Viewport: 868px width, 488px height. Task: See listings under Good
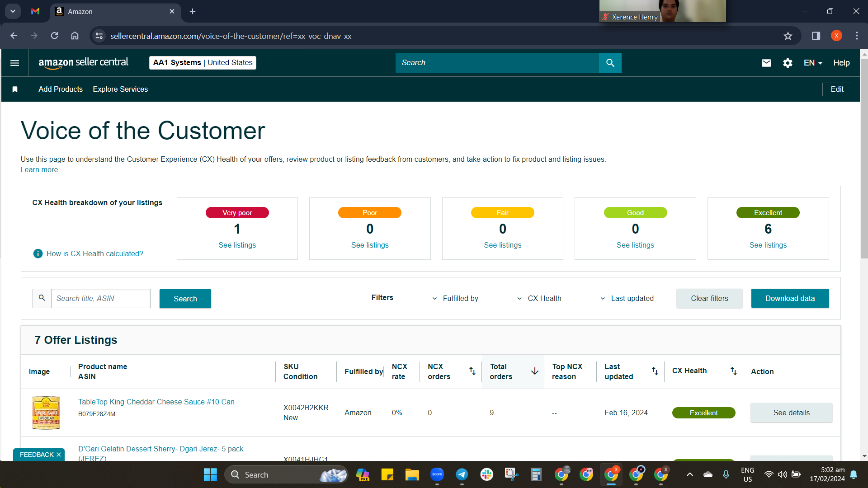635,245
